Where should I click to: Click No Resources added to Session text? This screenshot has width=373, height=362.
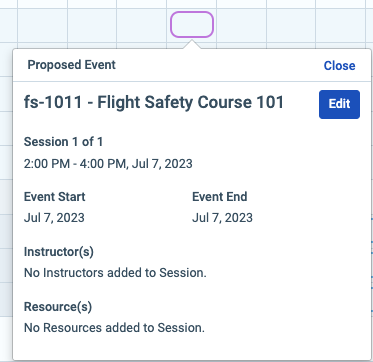point(114,328)
